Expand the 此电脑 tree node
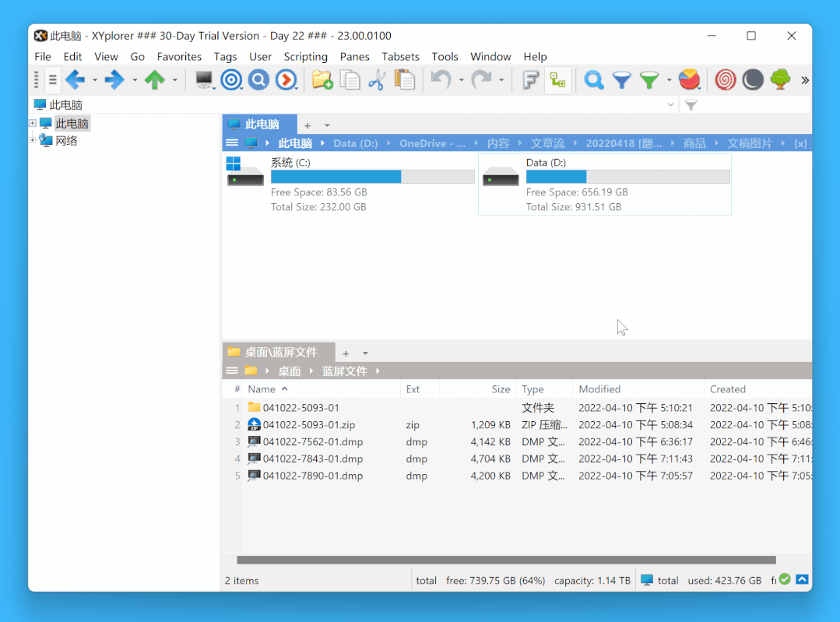Screen dimensions: 840x622 pyautogui.click(x=33, y=123)
